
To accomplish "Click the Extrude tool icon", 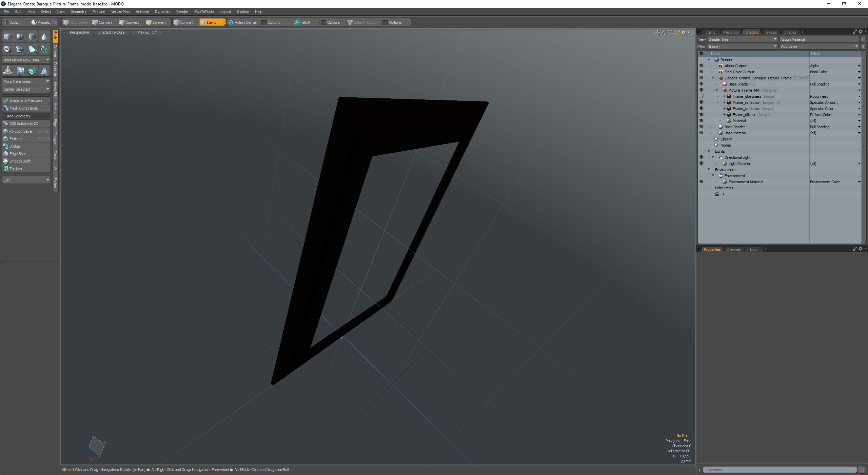I will (x=6, y=138).
